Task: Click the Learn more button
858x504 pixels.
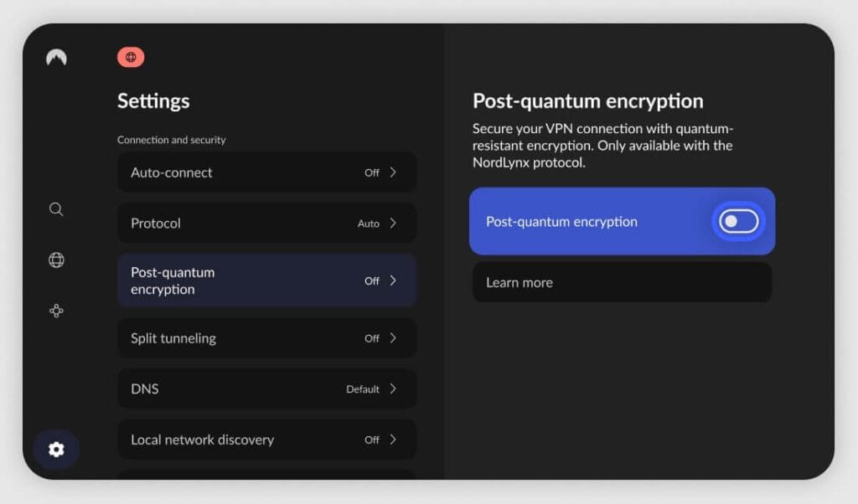Action: point(622,282)
